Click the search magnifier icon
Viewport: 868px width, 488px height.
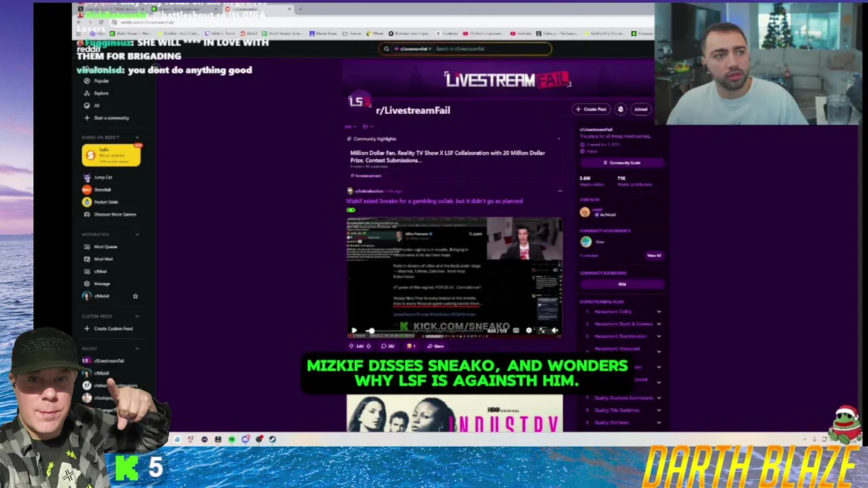coord(387,49)
